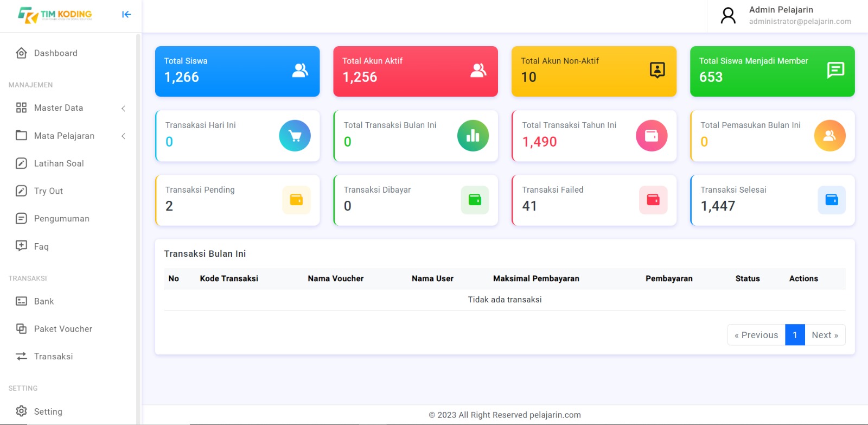Image resolution: width=868 pixels, height=425 pixels.
Task: Click the Transaksi Bulan Ini table heading
Action: 205,253
